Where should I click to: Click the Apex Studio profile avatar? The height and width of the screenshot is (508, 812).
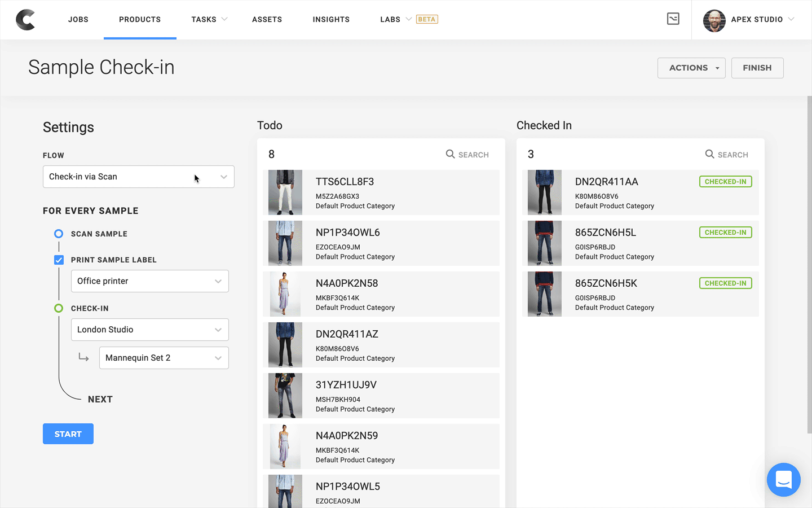coord(714,20)
